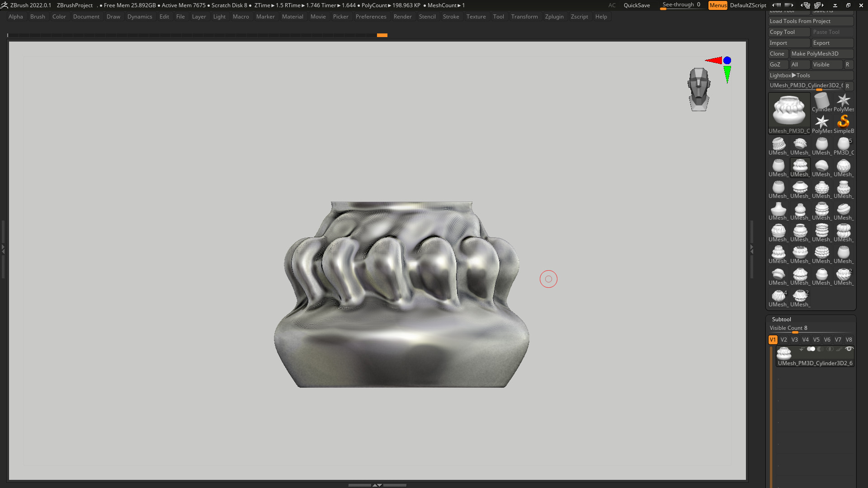868x488 pixels.
Task: Adjust the See-through slider
Action: [681, 5]
